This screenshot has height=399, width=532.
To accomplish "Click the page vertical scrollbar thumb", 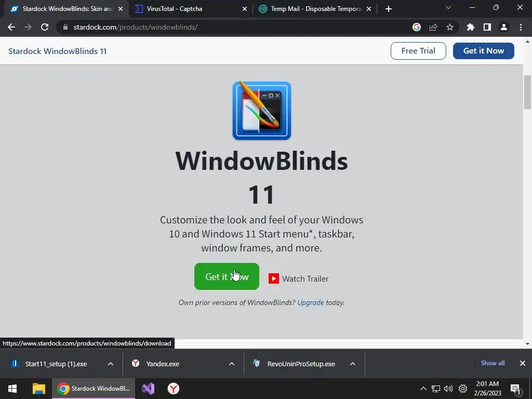I will [527, 92].
